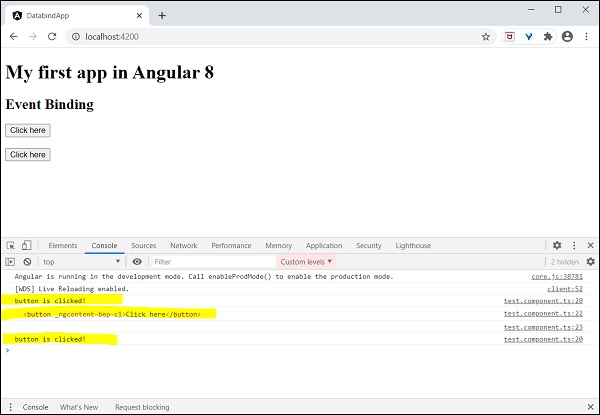Viewport: 600px width, 415px height.
Task: Open Chrome's three-dot menu
Action: coord(586,37)
